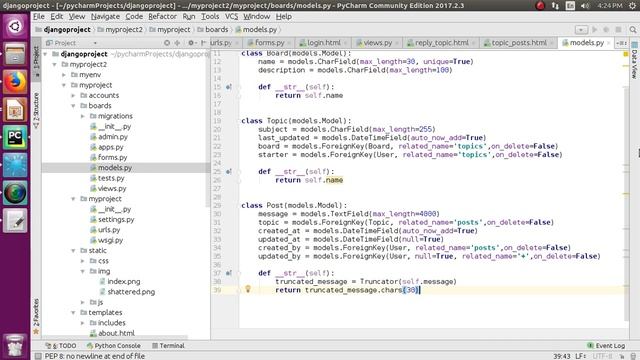Open the Refactor menu
Screen dimensions: 640x360
[x=162, y=16]
